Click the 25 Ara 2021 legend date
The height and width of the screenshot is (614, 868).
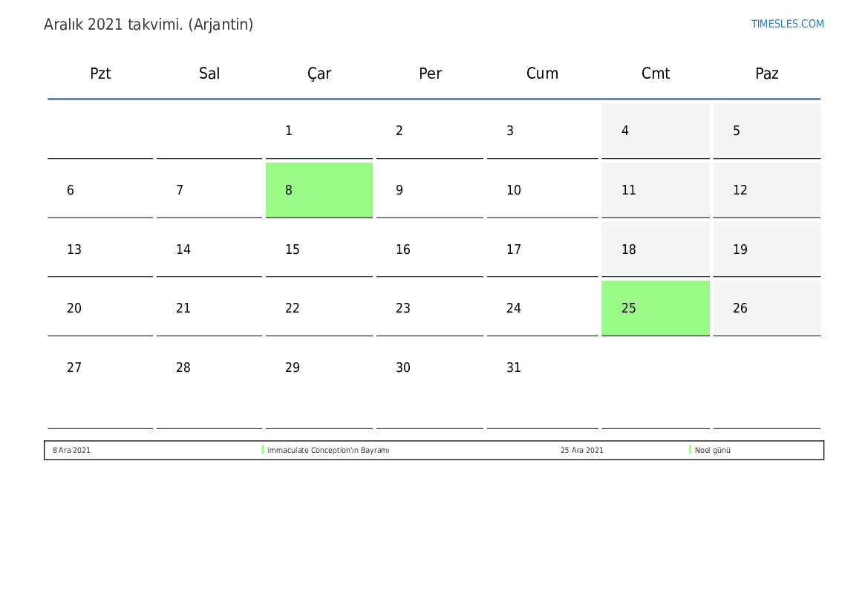pyautogui.click(x=582, y=450)
